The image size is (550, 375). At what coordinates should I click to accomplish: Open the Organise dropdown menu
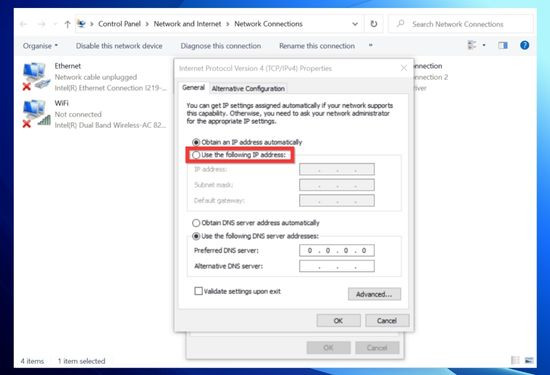[x=40, y=46]
